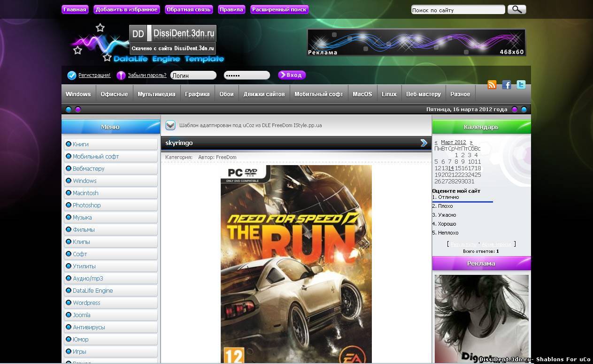Open the Мультимедиа category tab
593x364 pixels.
click(156, 94)
